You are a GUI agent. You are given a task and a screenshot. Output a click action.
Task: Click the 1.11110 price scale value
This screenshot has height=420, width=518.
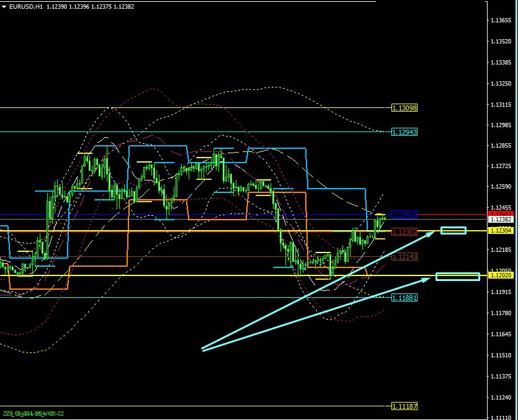(500, 418)
